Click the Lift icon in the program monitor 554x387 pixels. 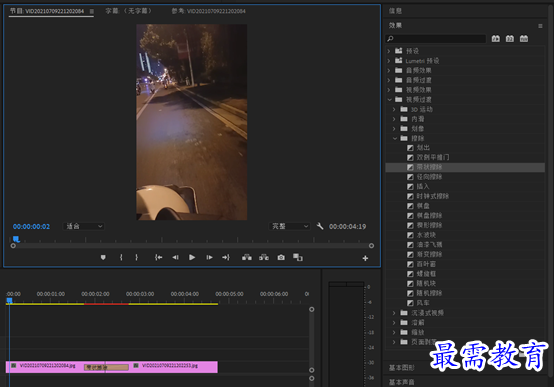[247, 257]
